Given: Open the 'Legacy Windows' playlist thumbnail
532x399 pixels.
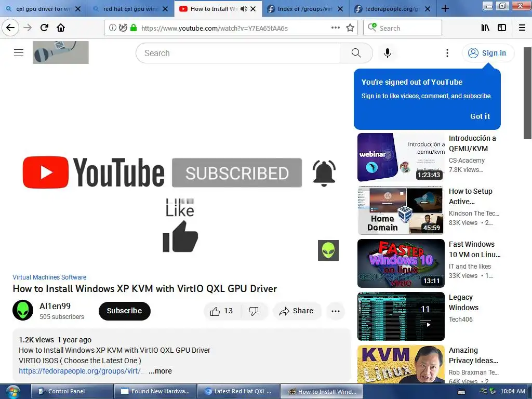Looking at the screenshot, I should [401, 316].
